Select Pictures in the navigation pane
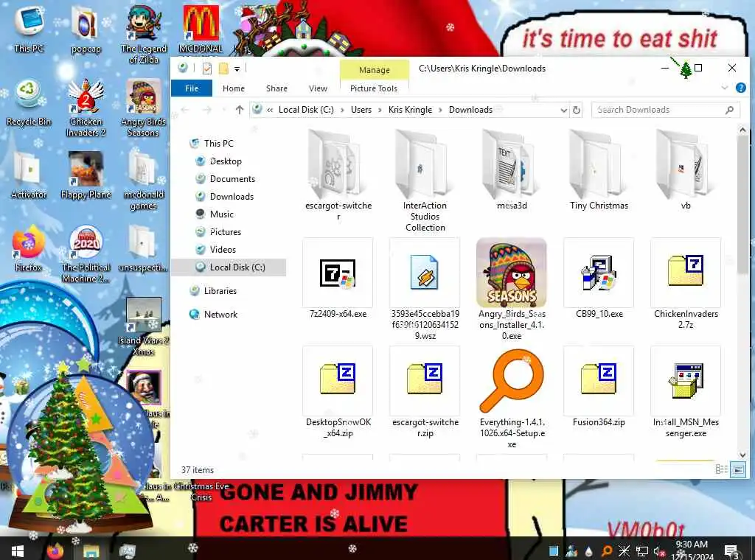 coord(226,232)
